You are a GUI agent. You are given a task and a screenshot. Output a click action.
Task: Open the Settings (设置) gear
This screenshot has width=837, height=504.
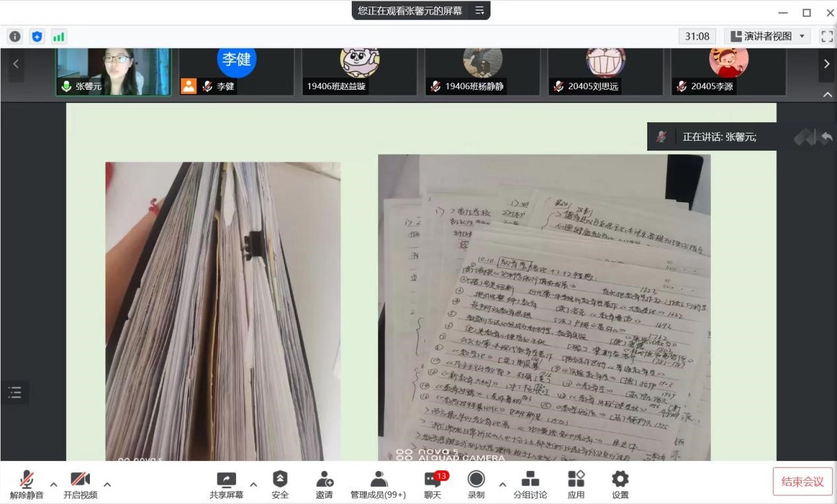click(620, 484)
